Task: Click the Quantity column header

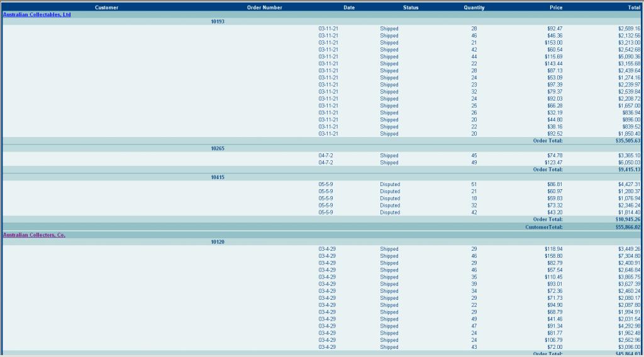Action: click(474, 8)
